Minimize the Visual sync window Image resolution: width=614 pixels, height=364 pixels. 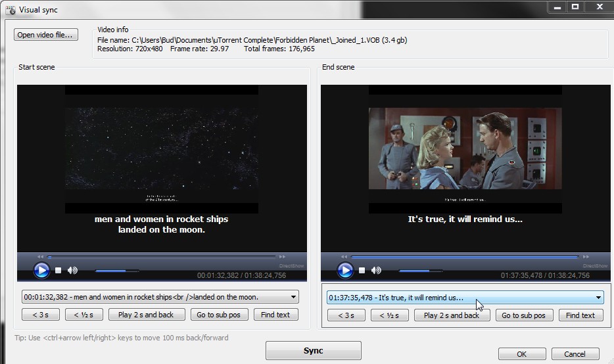tap(557, 7)
